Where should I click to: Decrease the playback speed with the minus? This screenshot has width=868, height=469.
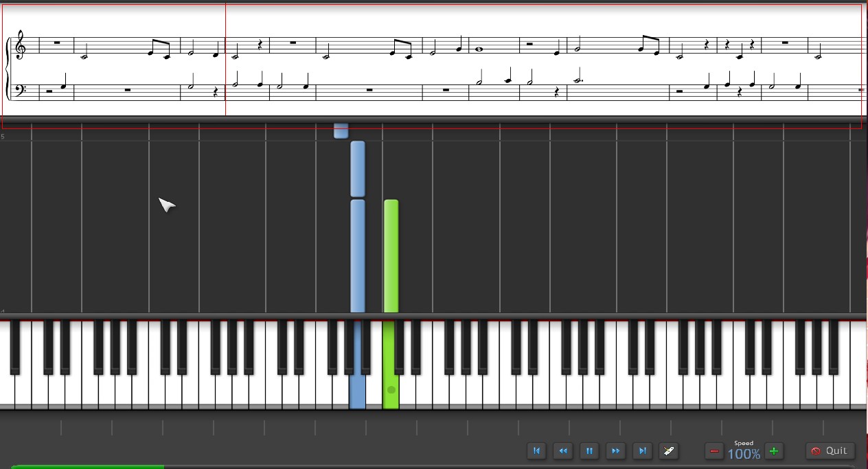(x=714, y=451)
